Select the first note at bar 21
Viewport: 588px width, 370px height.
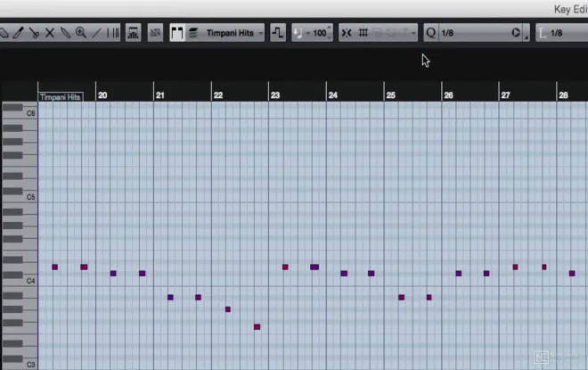(x=170, y=298)
